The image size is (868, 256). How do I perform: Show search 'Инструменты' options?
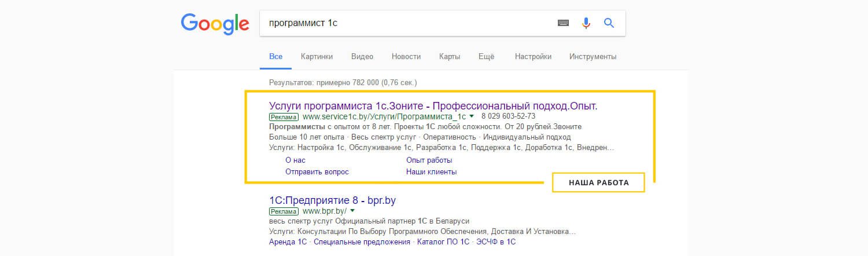point(593,57)
